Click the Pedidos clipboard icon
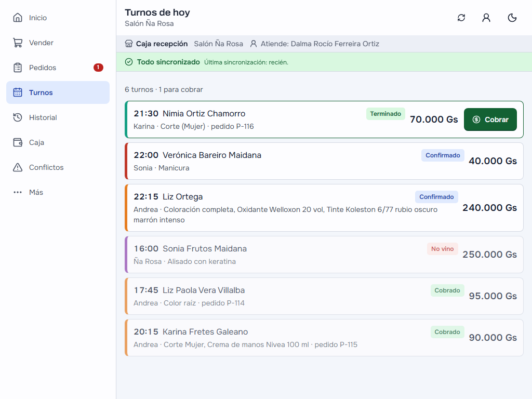Viewport: 532px width, 399px height. pos(18,68)
